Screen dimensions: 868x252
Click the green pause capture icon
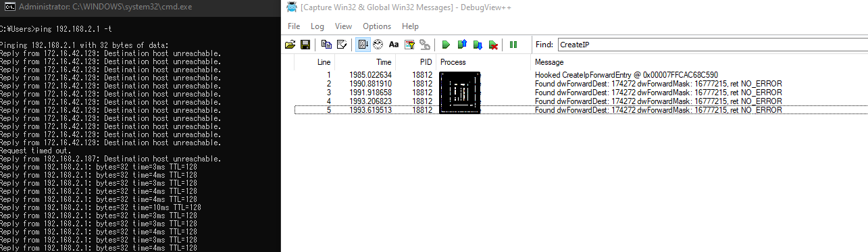click(x=513, y=45)
